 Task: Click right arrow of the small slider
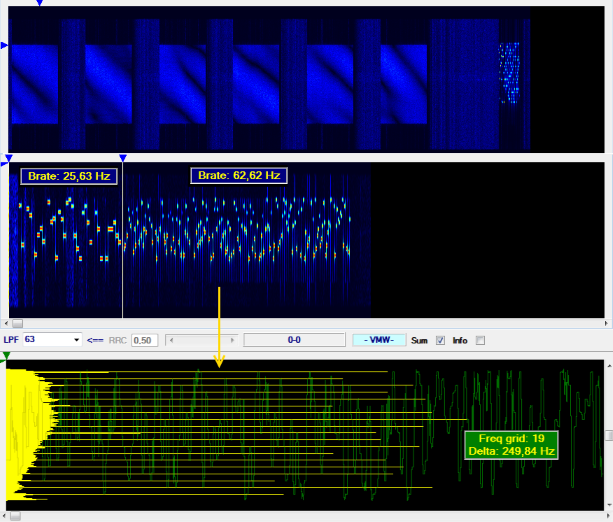coord(232,340)
